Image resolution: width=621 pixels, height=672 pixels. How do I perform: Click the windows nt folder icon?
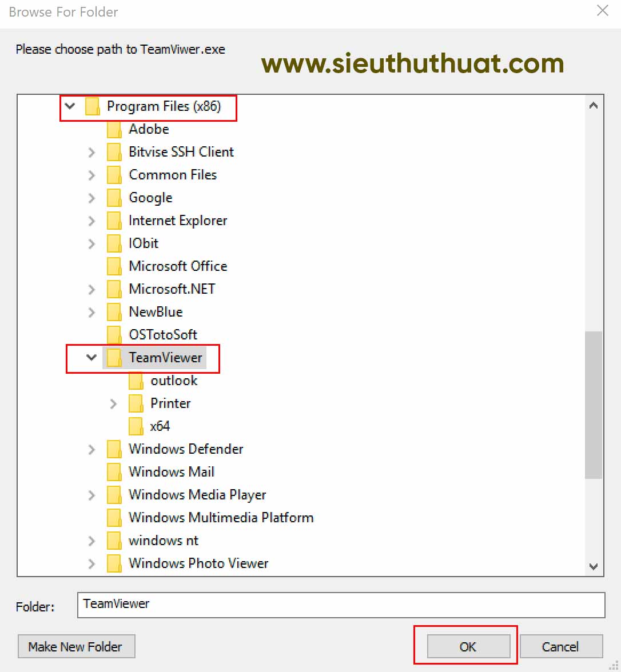click(x=114, y=541)
